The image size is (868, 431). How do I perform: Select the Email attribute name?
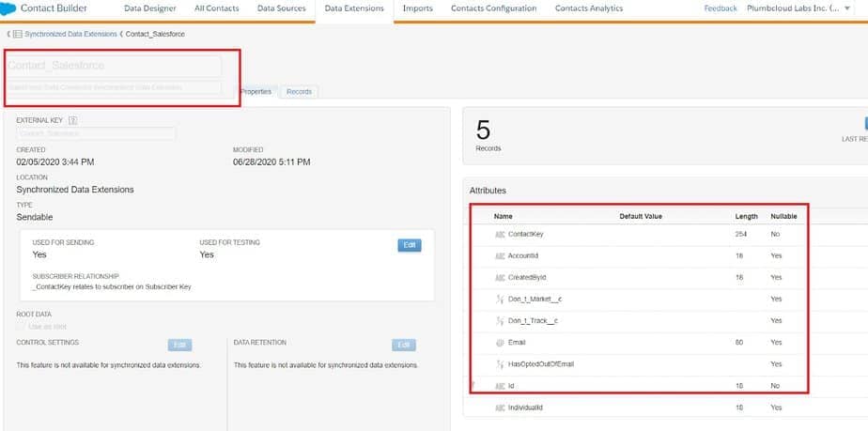[517, 343]
